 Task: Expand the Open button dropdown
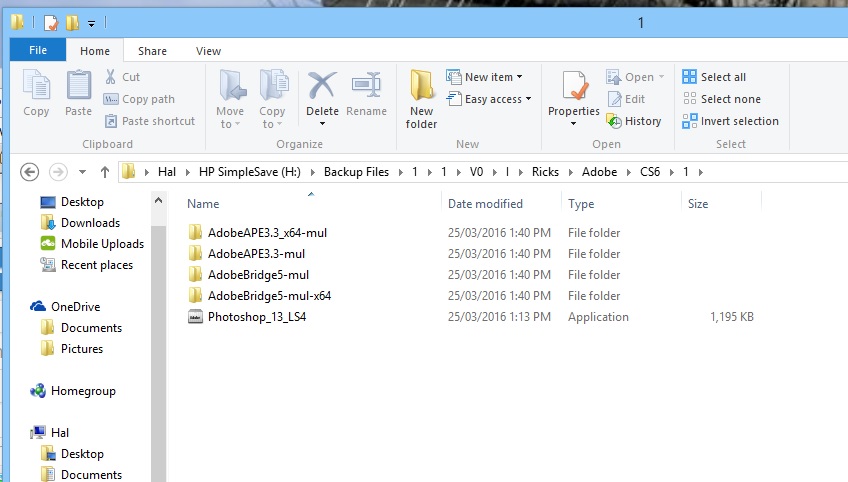point(661,77)
